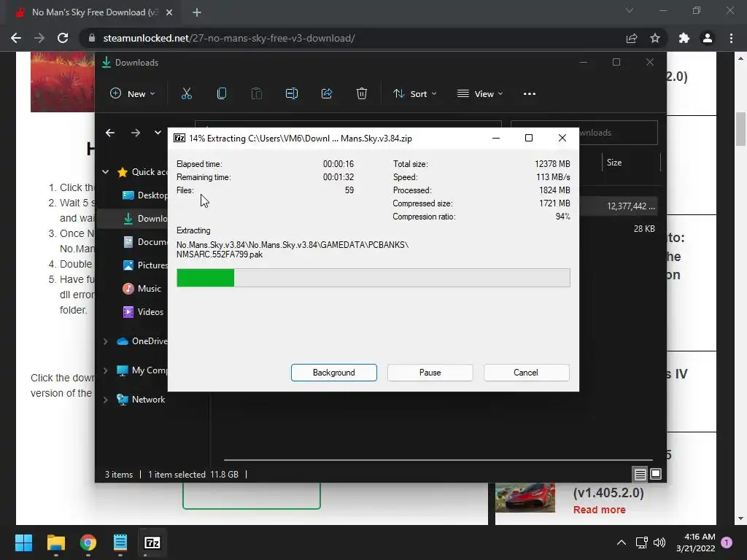Click the Delete trash icon in Explorer
The height and width of the screenshot is (560, 747).
click(x=362, y=94)
